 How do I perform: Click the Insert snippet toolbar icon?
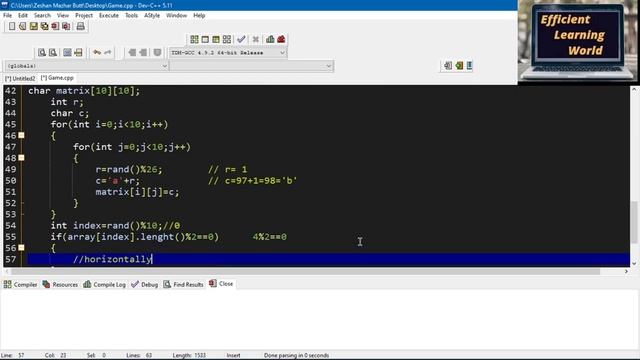click(x=448, y=66)
